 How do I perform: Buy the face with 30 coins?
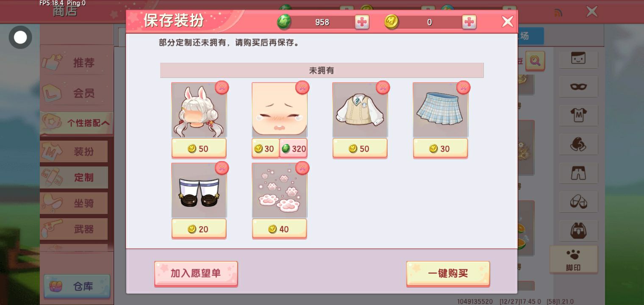265,149
